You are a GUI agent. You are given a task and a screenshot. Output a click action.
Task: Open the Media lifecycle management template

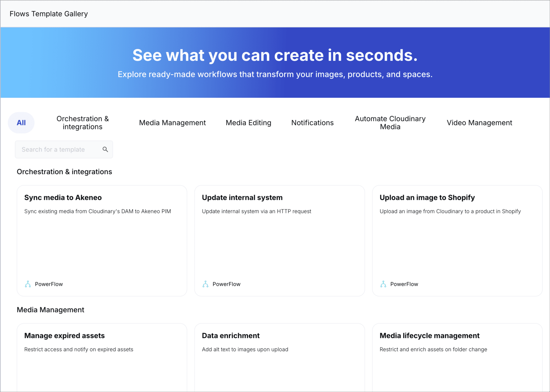point(456,357)
